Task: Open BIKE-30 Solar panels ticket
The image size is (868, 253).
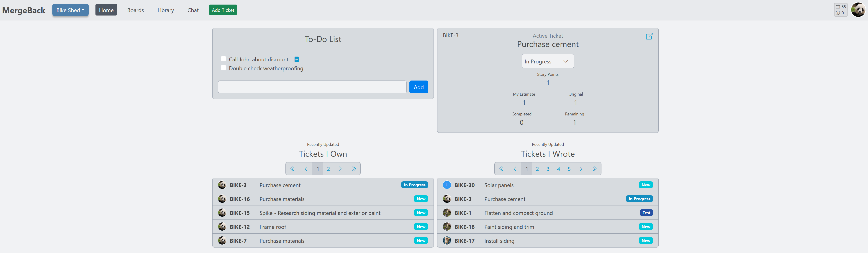Action: tap(547, 185)
